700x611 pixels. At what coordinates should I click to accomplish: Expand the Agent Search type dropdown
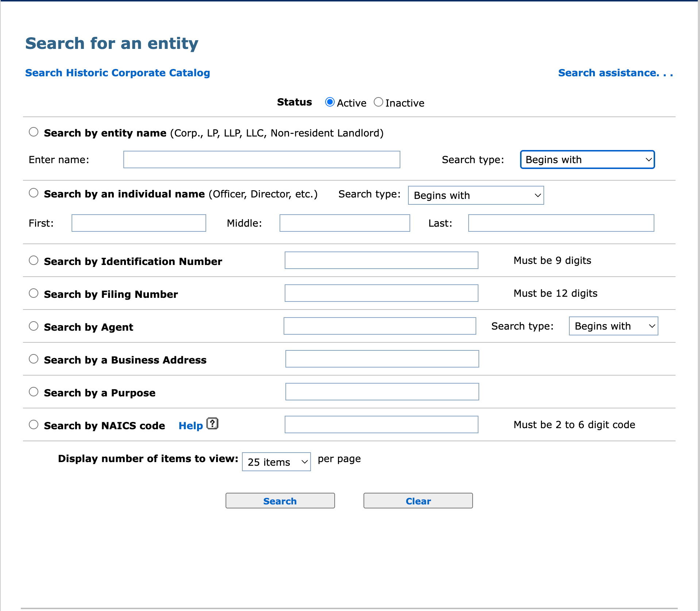614,326
